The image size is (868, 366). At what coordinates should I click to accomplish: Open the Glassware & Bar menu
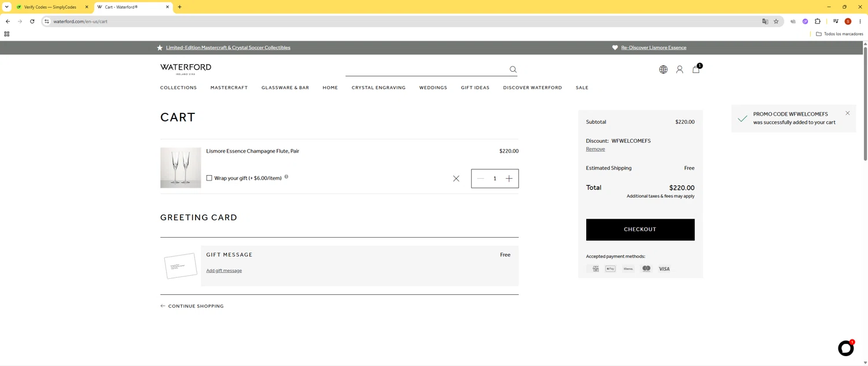pos(285,88)
